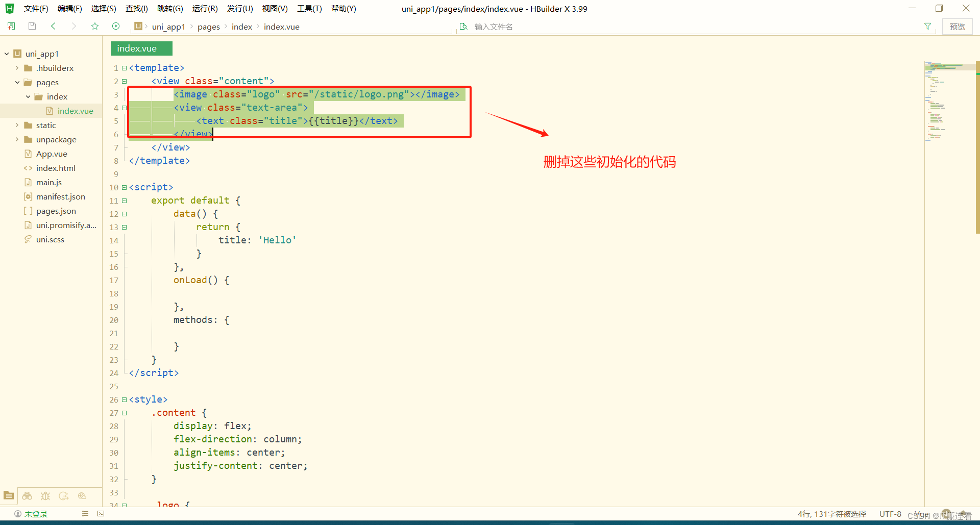
Task: Click the index.html code icon
Action: (x=28, y=168)
